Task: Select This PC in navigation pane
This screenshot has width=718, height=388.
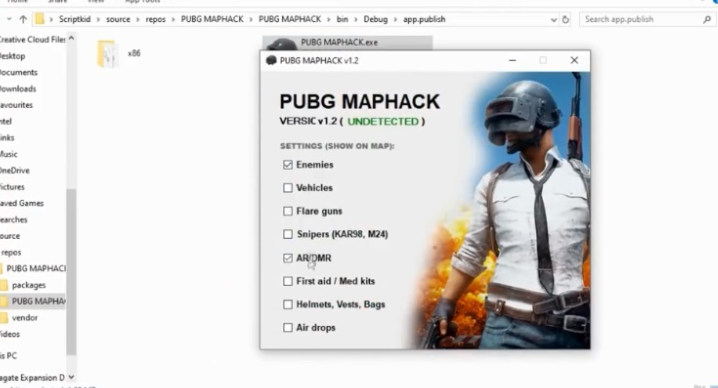Action: point(9,355)
